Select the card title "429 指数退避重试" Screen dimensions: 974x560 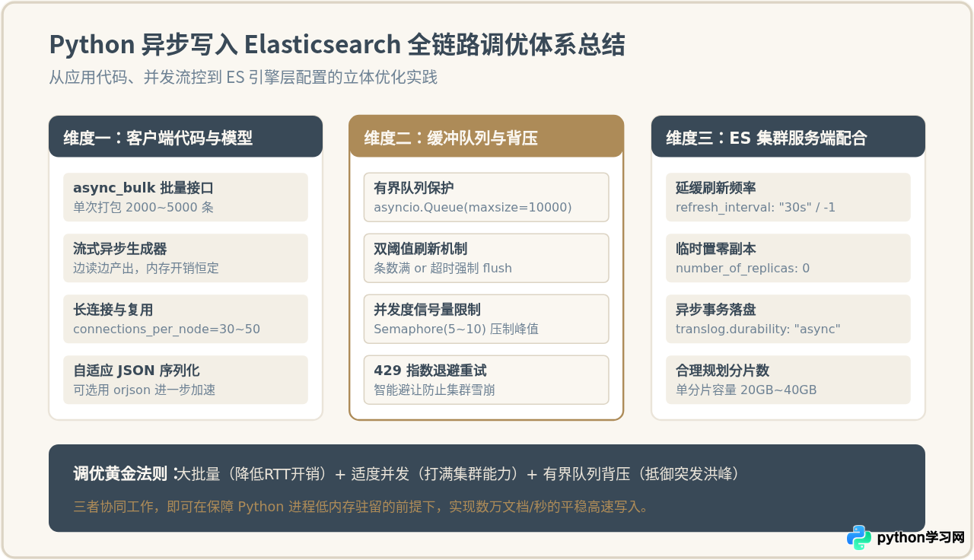[430, 371]
